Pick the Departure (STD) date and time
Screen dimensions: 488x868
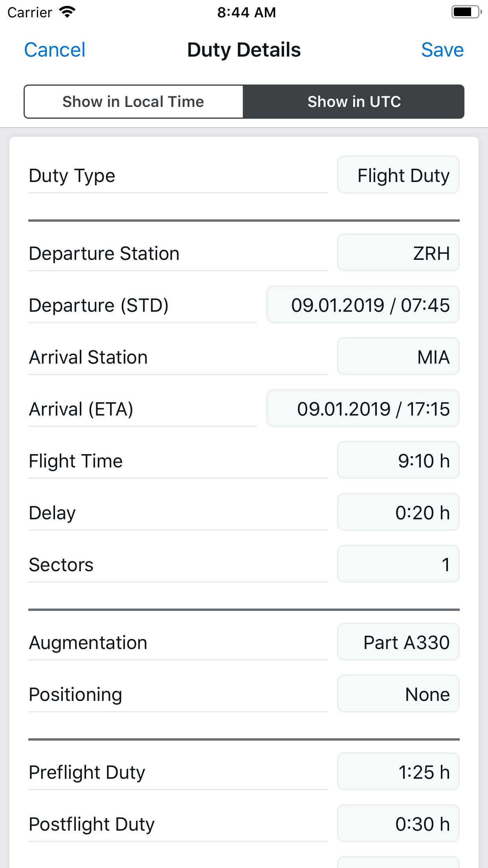[x=363, y=305]
